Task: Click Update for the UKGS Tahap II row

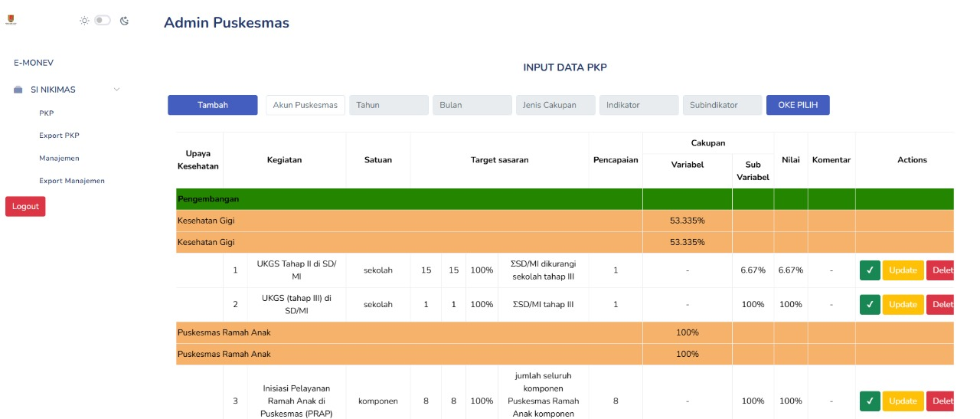Action: click(903, 270)
